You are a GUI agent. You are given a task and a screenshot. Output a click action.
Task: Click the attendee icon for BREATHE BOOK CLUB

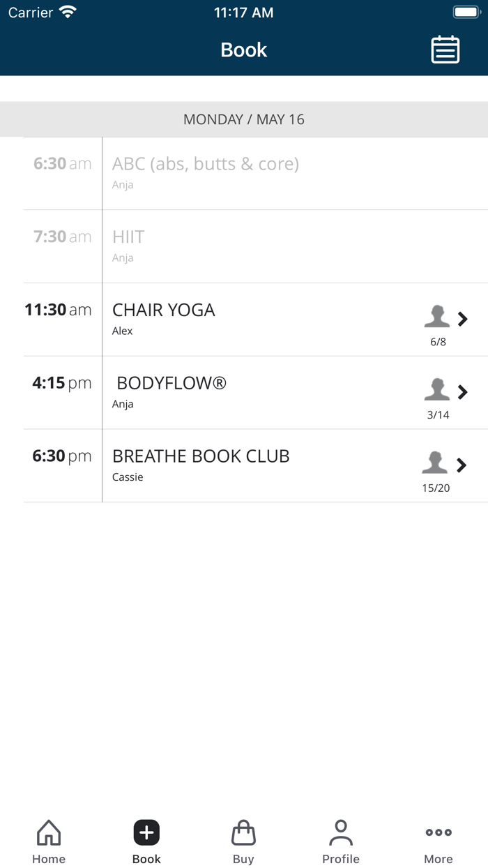435,463
